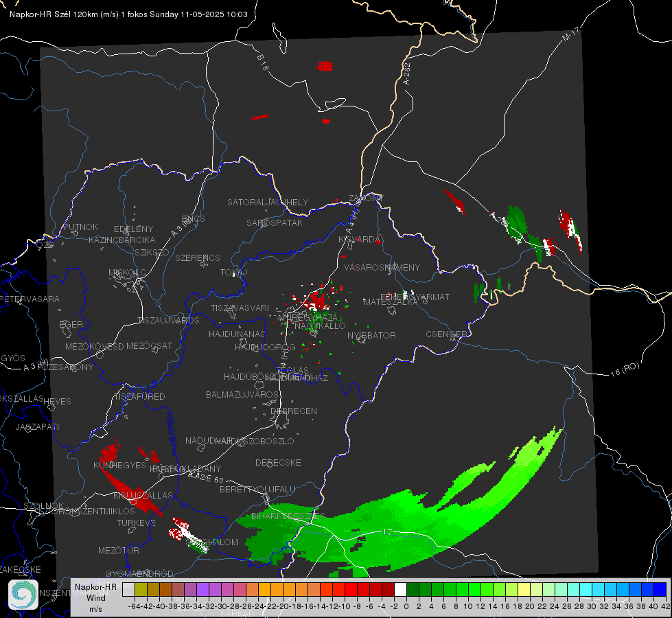Click the MEZŐKÖVESD label

95,346
